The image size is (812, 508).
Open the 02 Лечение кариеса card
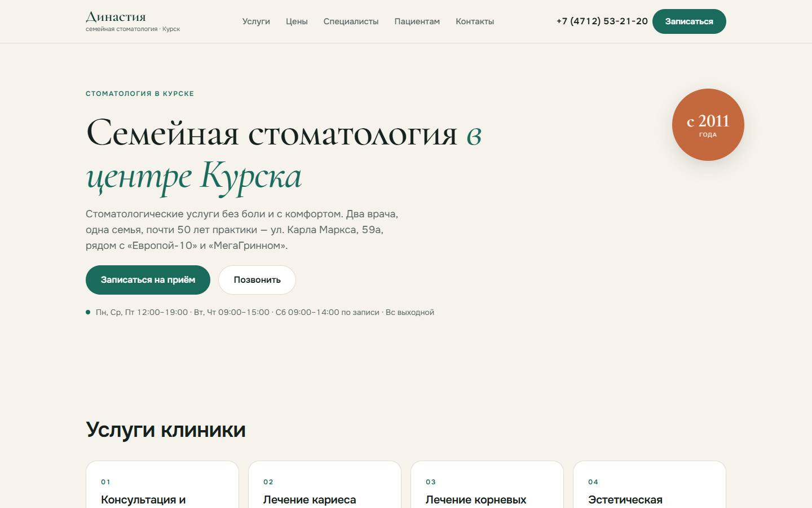pyautogui.click(x=325, y=484)
